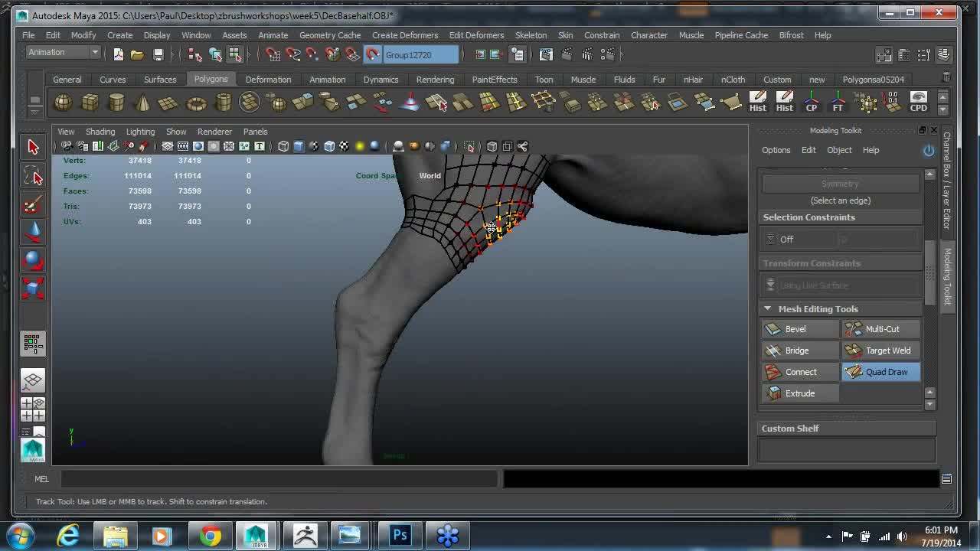The image size is (980, 551).
Task: Create a polygon sphere from the shelf
Action: coord(63,102)
